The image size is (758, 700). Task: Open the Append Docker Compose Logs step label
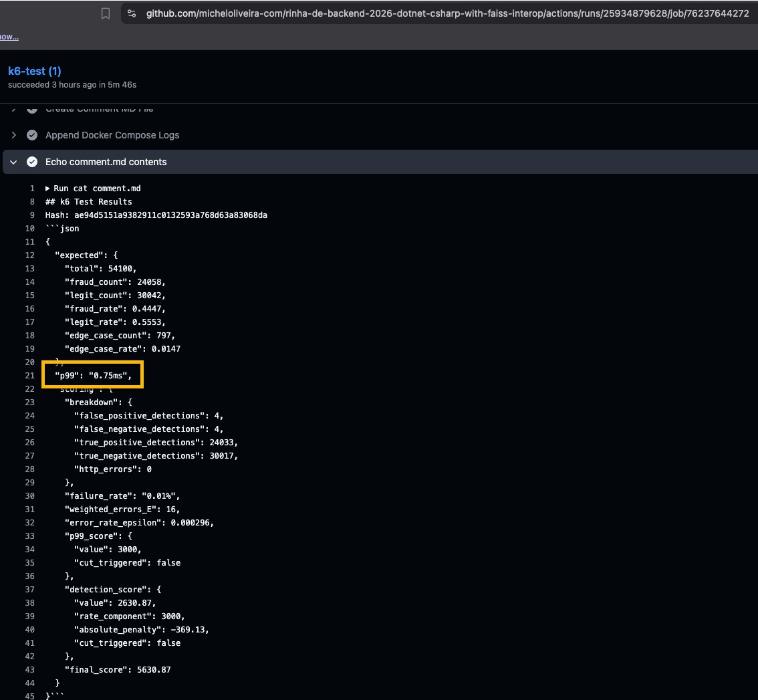[x=112, y=135]
